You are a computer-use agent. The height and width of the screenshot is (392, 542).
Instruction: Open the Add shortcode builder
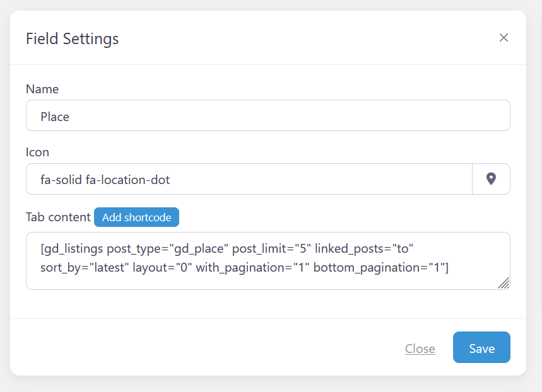coord(136,217)
